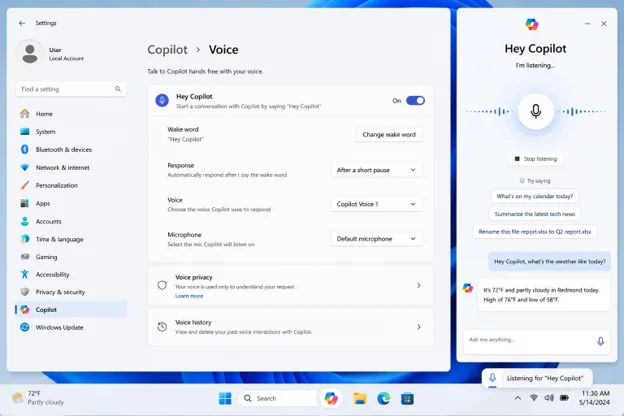Open Microsoft Store from the taskbar

click(x=407, y=398)
